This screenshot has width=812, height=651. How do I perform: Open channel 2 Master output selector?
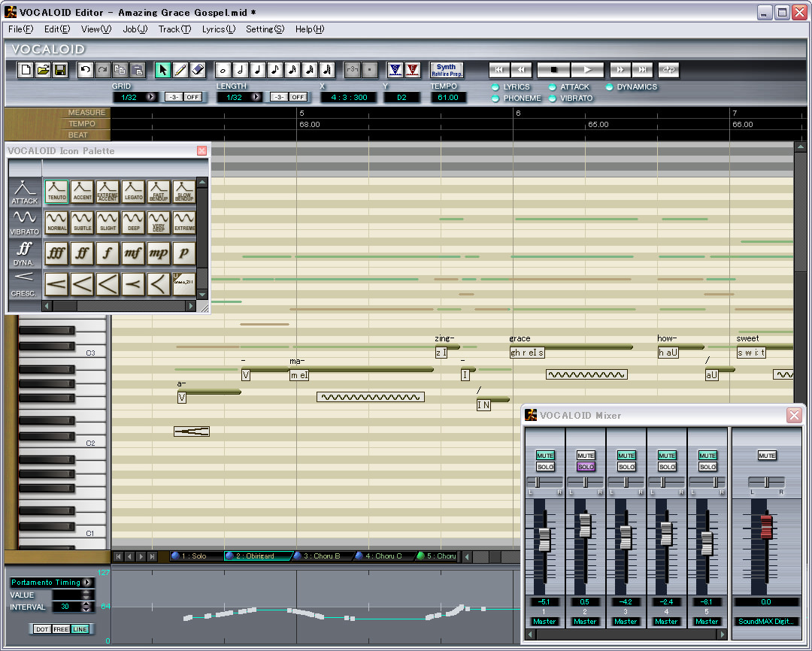click(586, 622)
